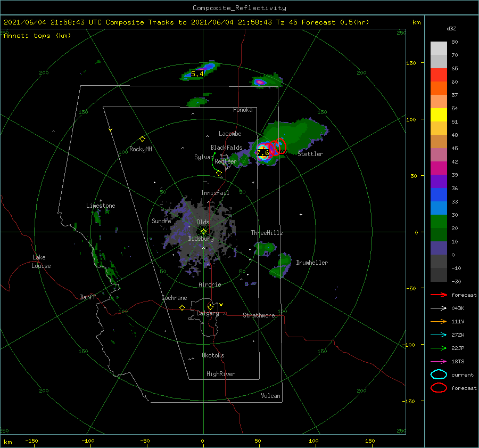Click the magenta 18TS arrow legend icon
Viewport: 479px width, 448px height.
(x=439, y=362)
